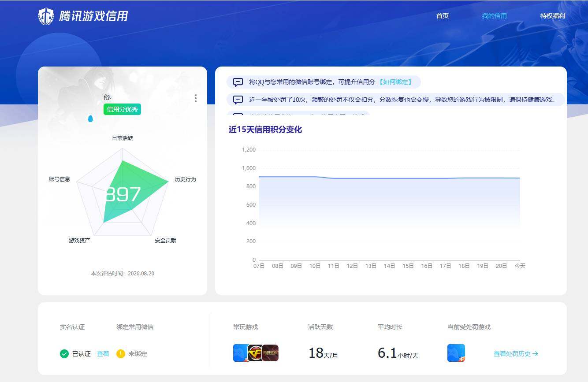Click the dark red third game icon

click(x=270, y=353)
